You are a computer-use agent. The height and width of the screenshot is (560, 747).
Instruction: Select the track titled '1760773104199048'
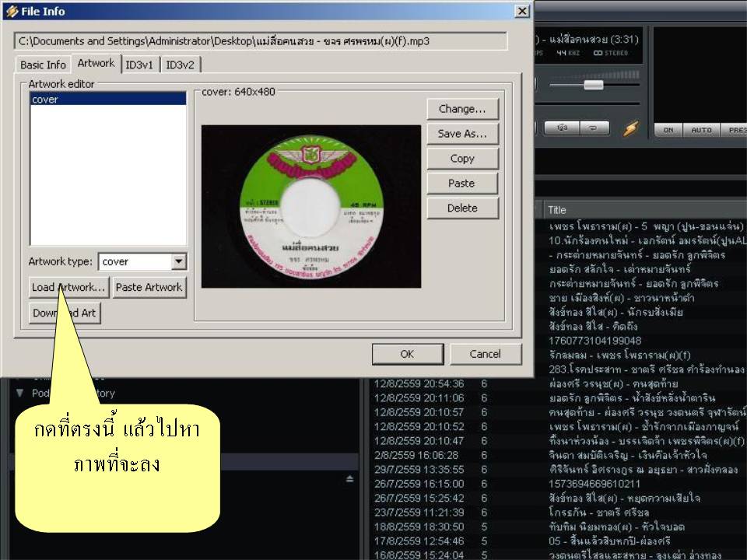coord(595,341)
